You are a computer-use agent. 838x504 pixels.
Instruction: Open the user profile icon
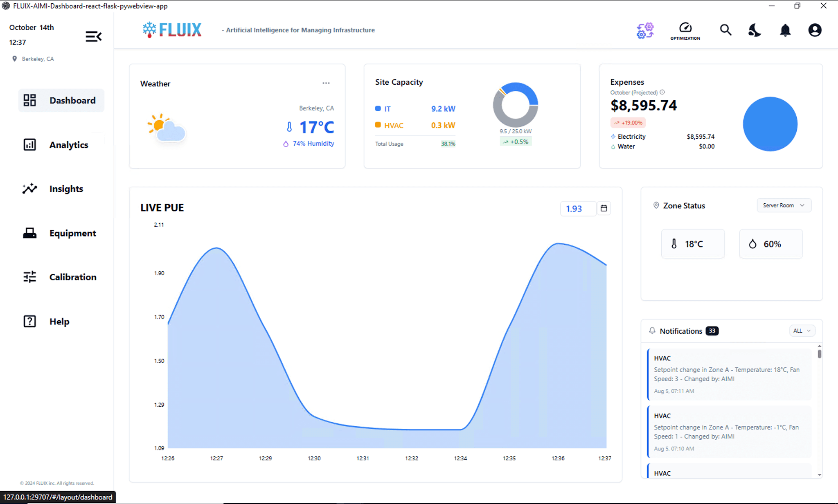(815, 30)
